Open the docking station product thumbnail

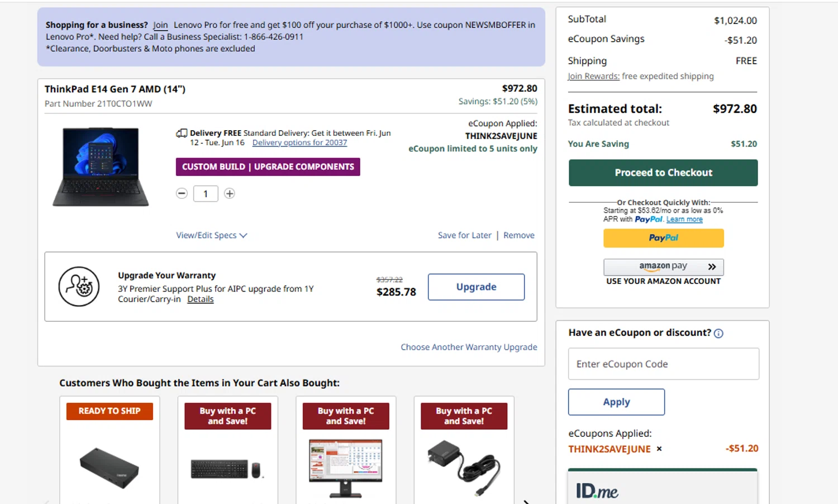[x=109, y=468]
